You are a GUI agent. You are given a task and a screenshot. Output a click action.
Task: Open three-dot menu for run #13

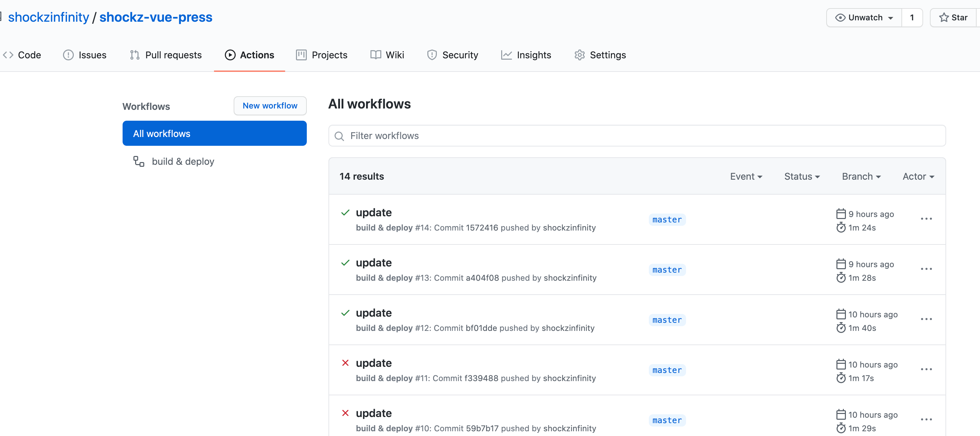point(926,269)
